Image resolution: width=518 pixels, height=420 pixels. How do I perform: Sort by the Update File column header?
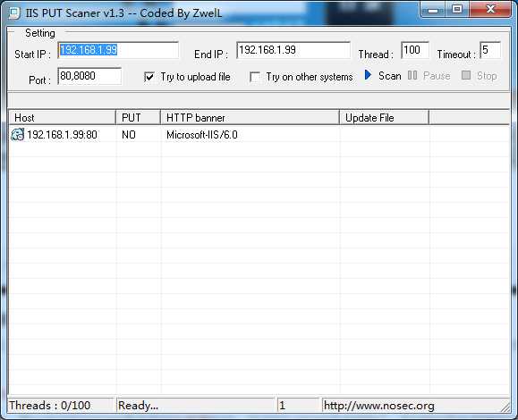pos(385,118)
